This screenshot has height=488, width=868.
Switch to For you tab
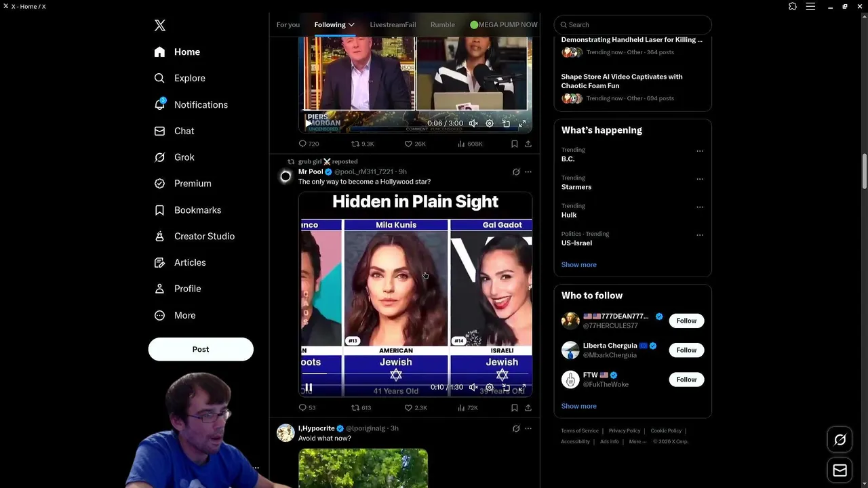click(288, 24)
